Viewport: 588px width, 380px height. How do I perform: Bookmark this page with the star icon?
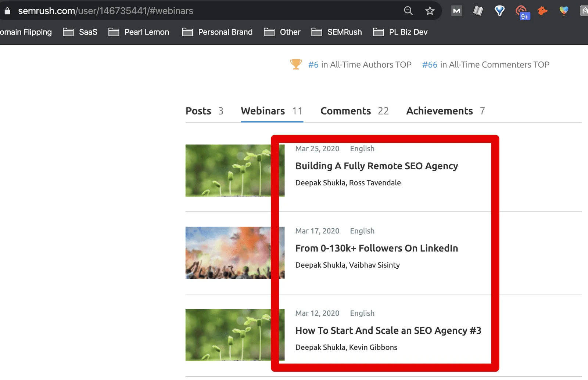point(430,11)
